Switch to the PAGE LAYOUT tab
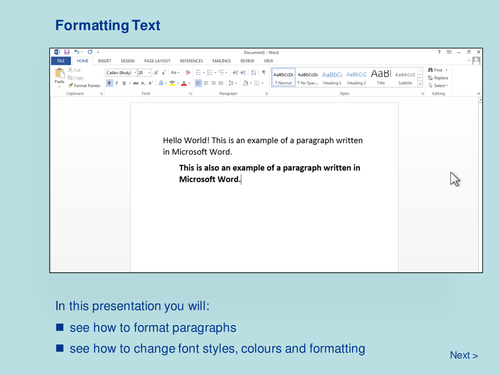 157,61
